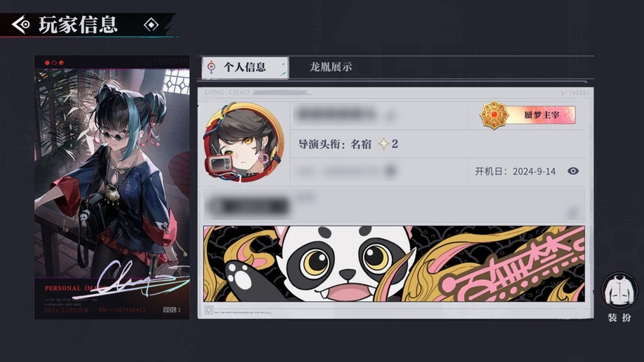The height and width of the screenshot is (362, 644).
Task: Click the gold star rank icon beside 名宿
Action: [383, 144]
